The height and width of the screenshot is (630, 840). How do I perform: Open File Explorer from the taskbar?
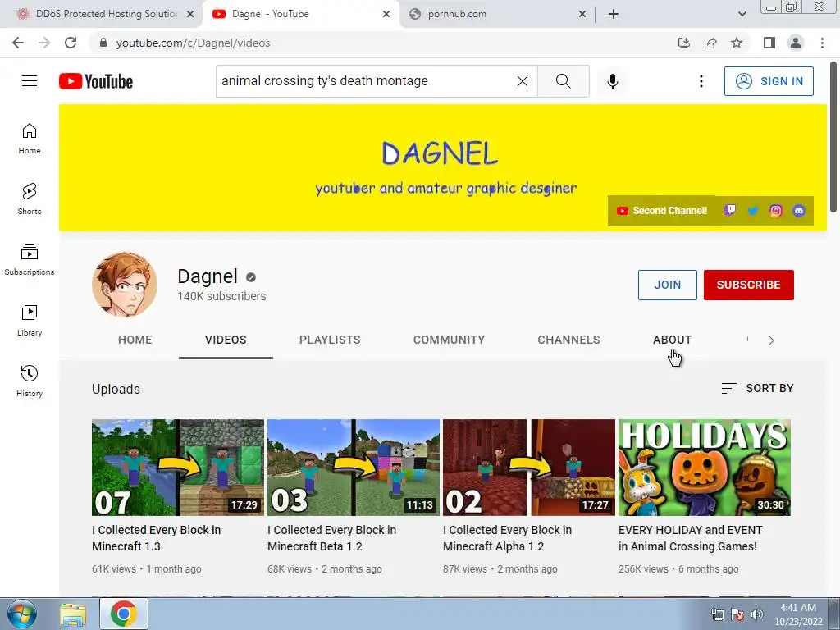[x=73, y=614]
